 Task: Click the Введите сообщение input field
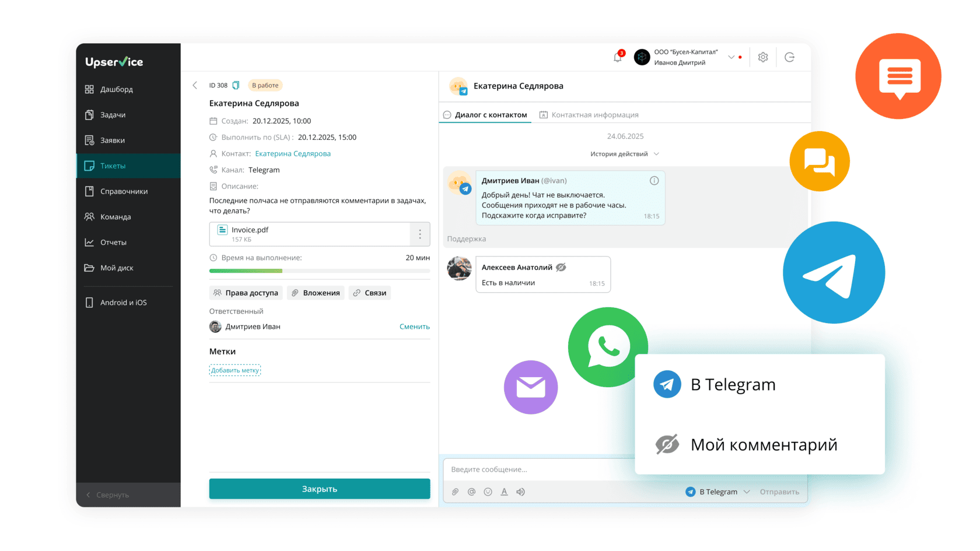coord(540,469)
